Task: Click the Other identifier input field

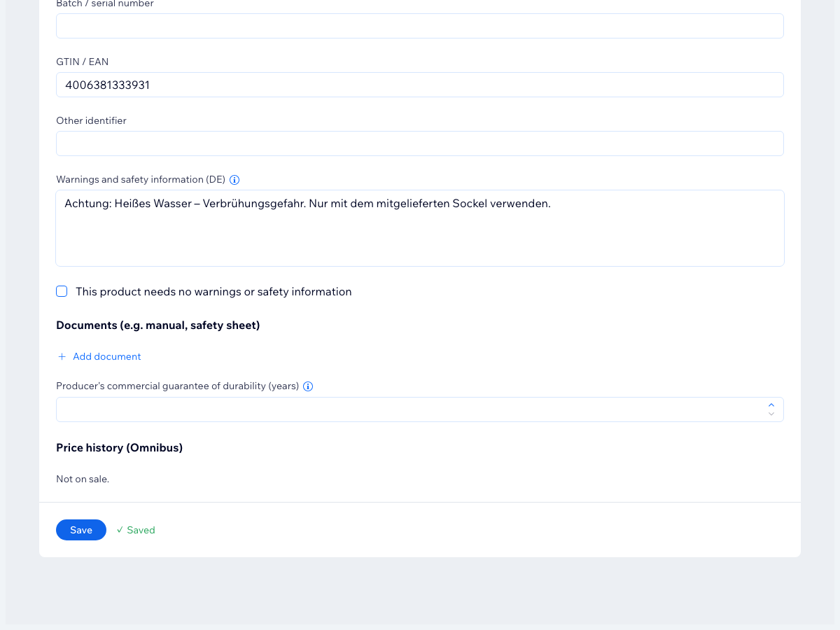Action: (x=420, y=143)
